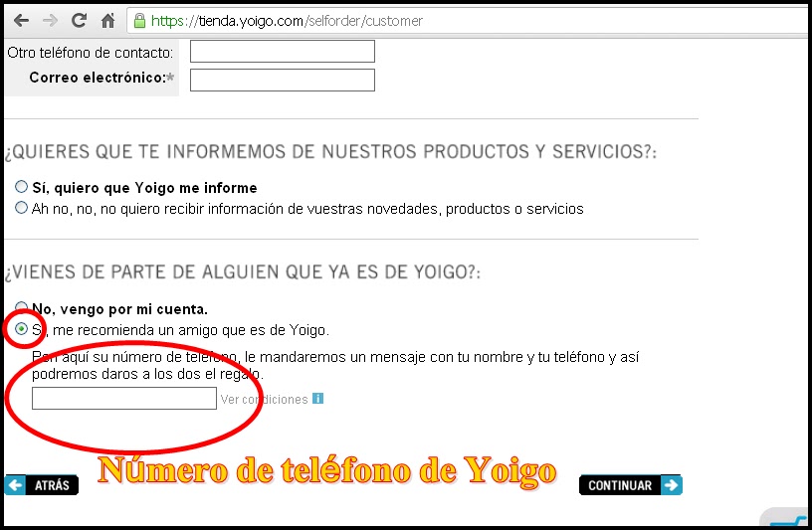
Task: Focus the Correo electrónico field
Action: point(283,81)
